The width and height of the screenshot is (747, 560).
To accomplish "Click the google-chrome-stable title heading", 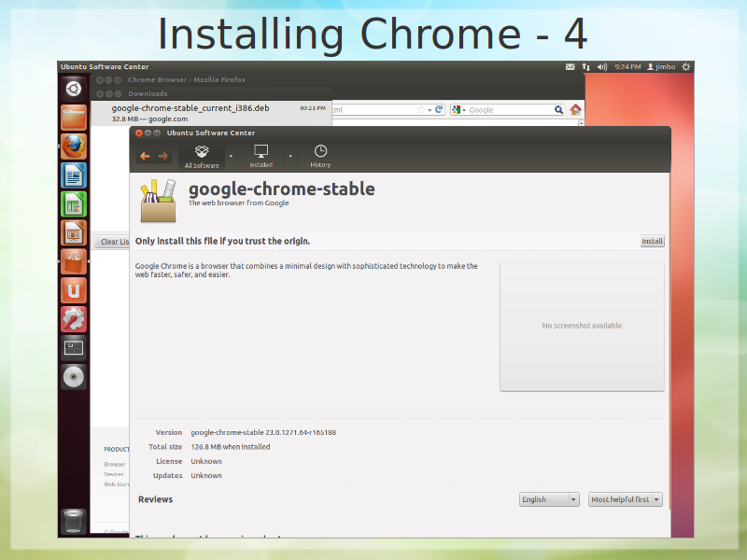I will pos(282,189).
